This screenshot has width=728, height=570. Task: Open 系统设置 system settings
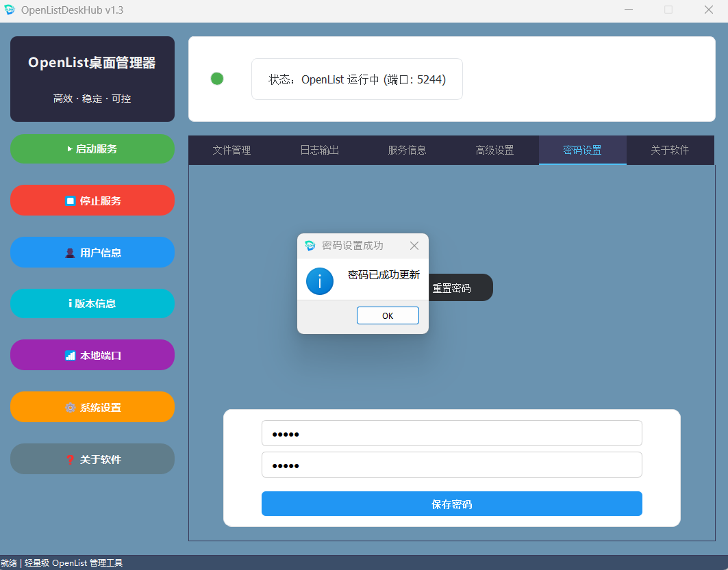(92, 407)
